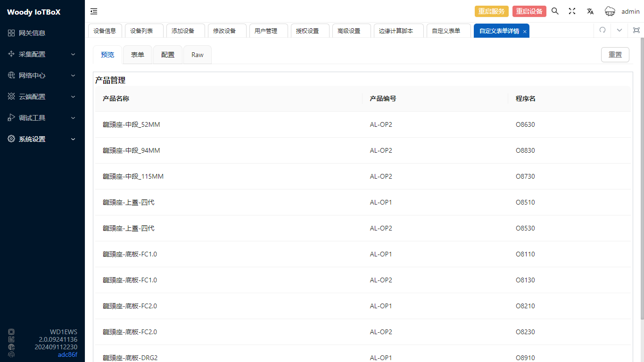The width and height of the screenshot is (644, 362).
Task: Close the 自定义表单详情 tab
Action: 525,32
